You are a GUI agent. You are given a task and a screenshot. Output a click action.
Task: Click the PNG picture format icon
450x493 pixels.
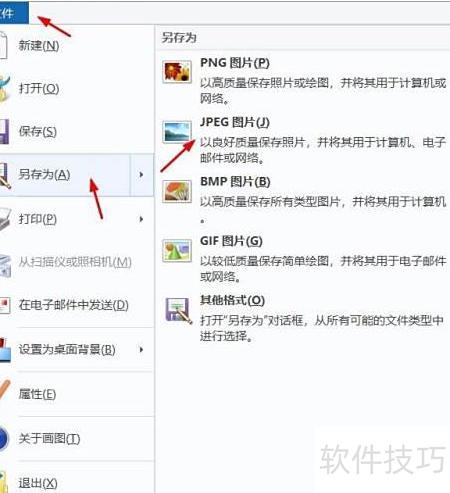[x=177, y=71]
